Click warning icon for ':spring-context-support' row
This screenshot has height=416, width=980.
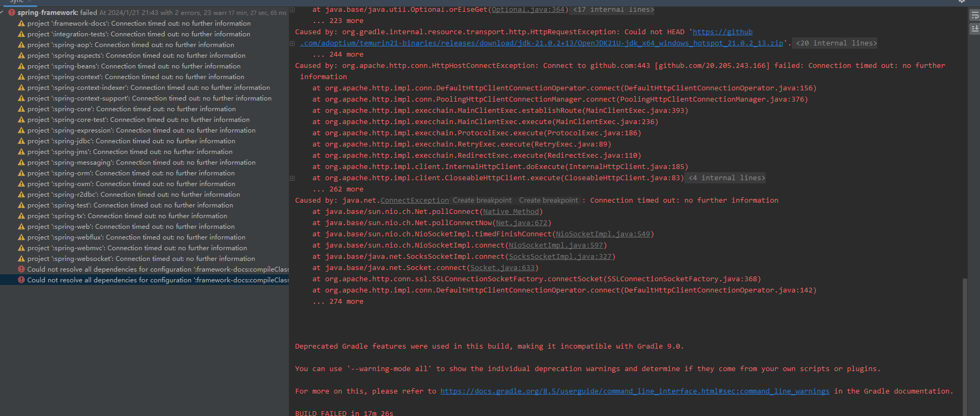coord(21,98)
